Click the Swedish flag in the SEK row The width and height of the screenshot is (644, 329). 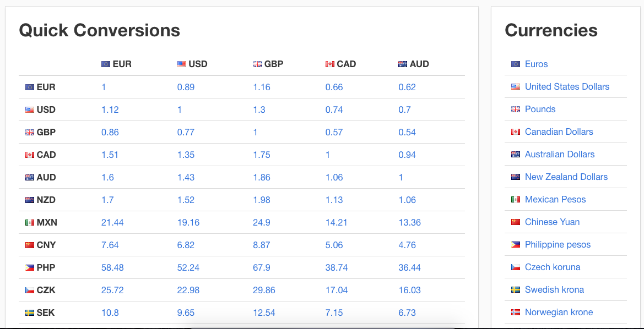[x=30, y=312]
